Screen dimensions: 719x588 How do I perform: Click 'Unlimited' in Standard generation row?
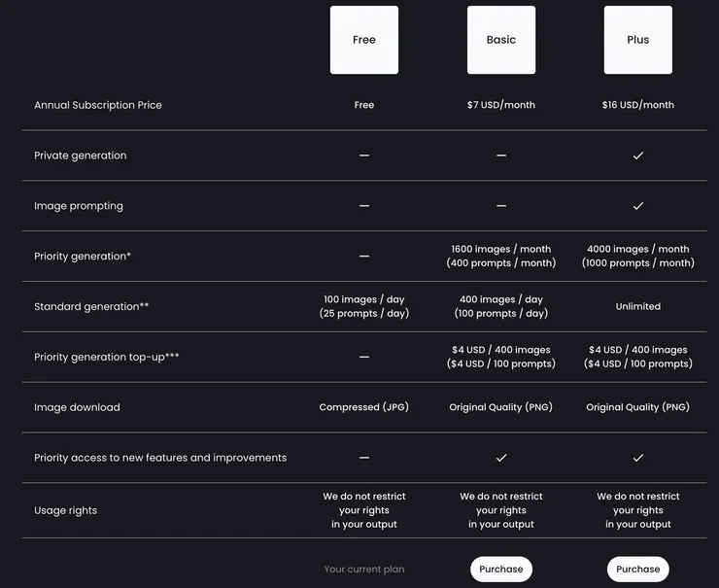coord(637,306)
